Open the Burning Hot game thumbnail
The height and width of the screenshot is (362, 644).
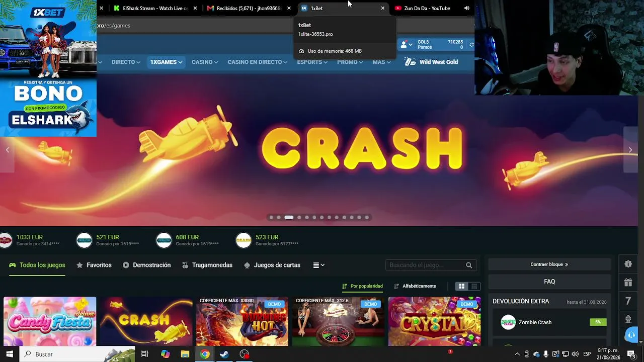click(x=242, y=321)
